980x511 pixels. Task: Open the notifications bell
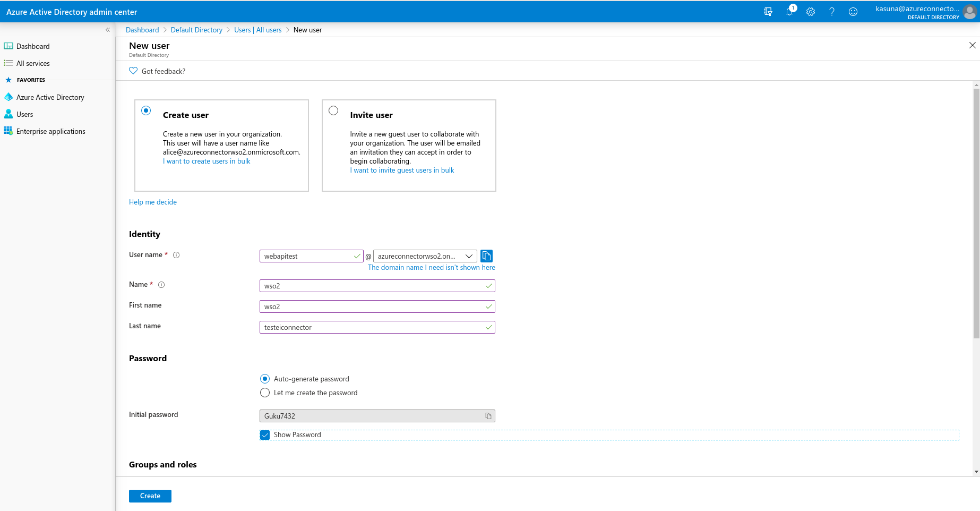790,11
